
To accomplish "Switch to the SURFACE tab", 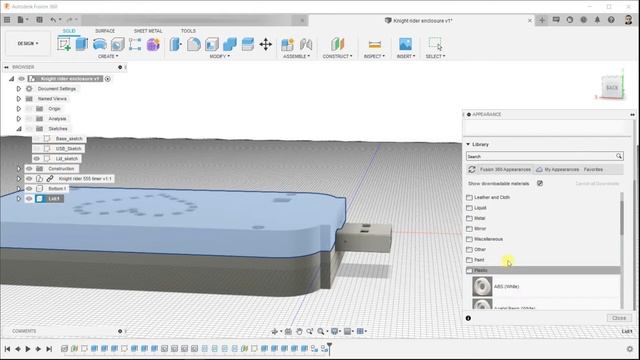I will point(105,31).
